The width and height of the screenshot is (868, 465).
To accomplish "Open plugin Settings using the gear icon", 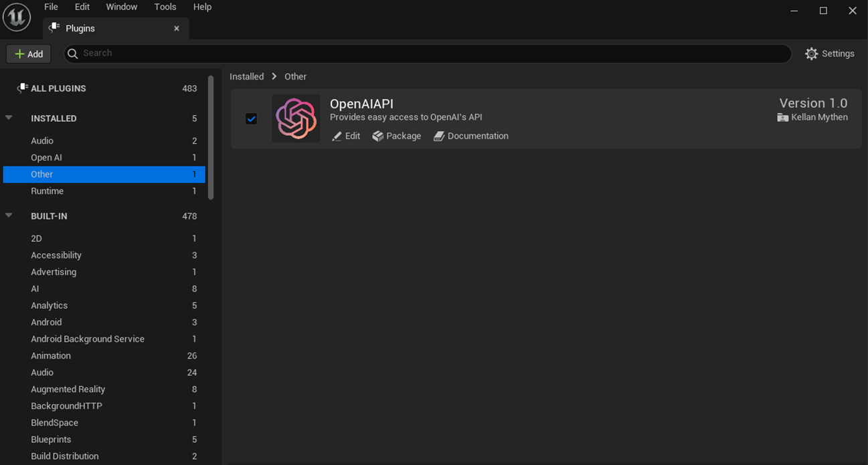I will pos(812,54).
